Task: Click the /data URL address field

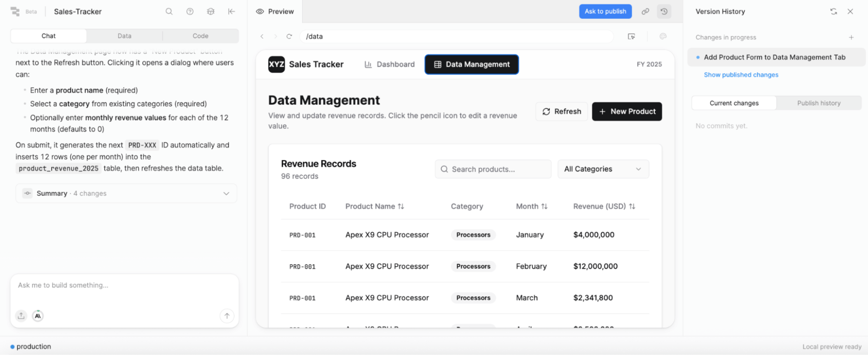Action: click(x=456, y=37)
